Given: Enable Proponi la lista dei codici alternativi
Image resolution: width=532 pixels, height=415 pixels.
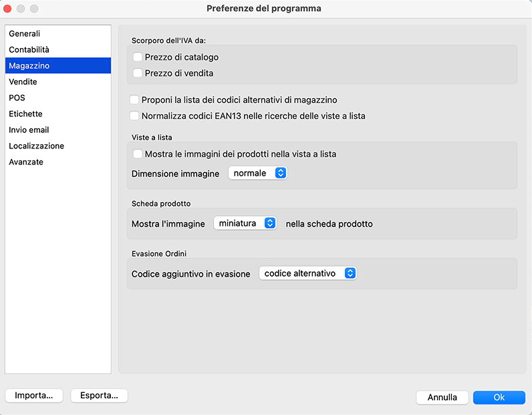Looking at the screenshot, I should (x=134, y=100).
